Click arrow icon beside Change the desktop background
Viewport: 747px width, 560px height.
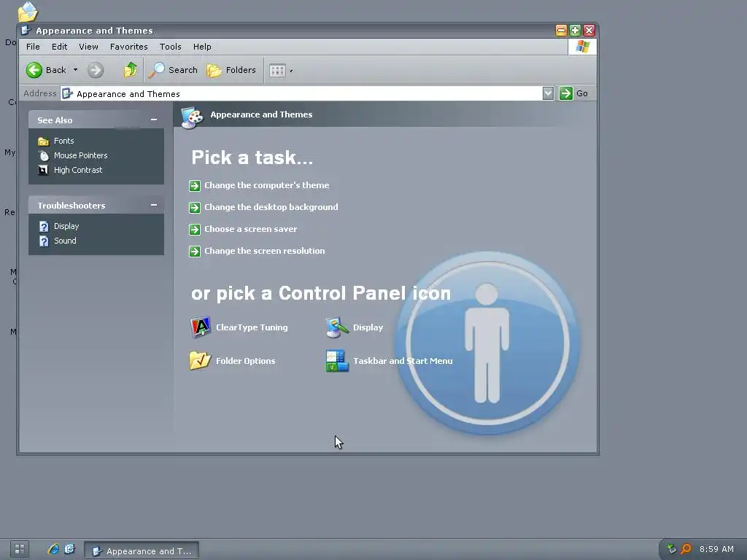pyautogui.click(x=194, y=208)
